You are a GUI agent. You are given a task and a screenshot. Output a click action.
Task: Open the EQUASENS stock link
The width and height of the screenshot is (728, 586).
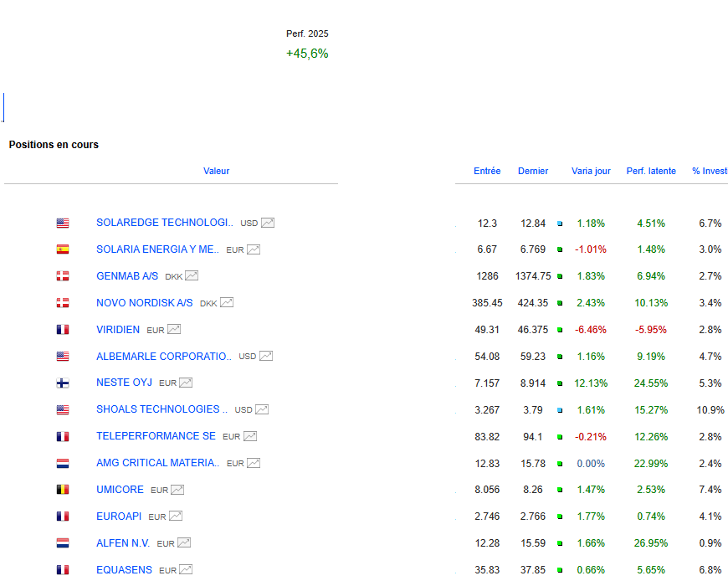pos(124,570)
